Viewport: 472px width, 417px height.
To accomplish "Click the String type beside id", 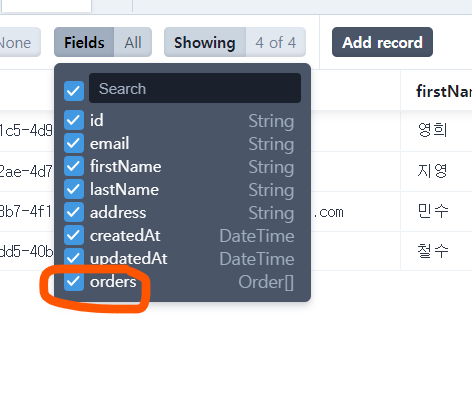I will tap(271, 121).
